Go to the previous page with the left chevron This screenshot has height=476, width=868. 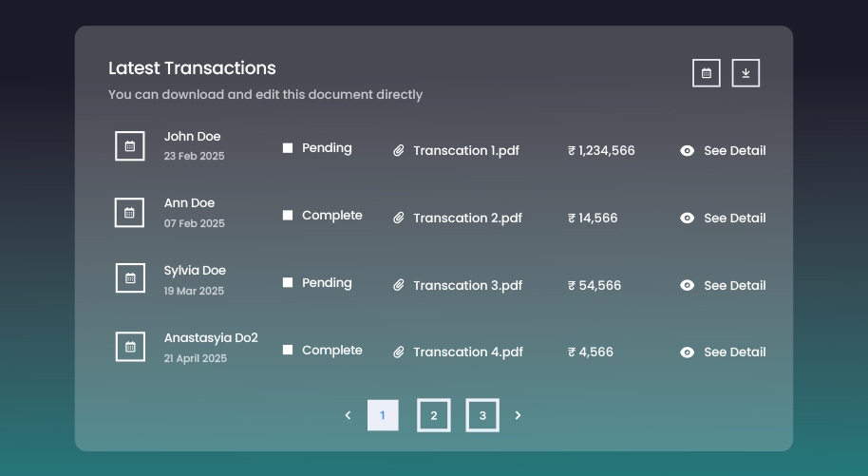(348, 415)
